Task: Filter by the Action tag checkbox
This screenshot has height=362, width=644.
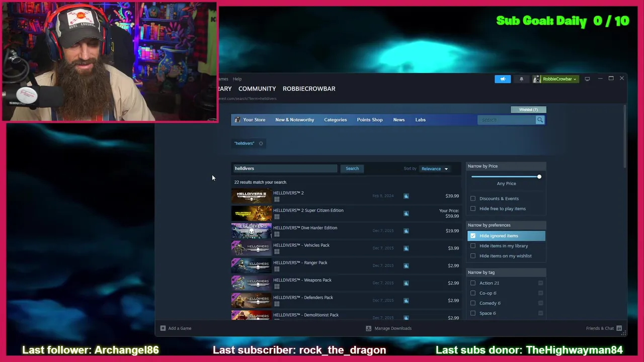Action: coord(473,283)
